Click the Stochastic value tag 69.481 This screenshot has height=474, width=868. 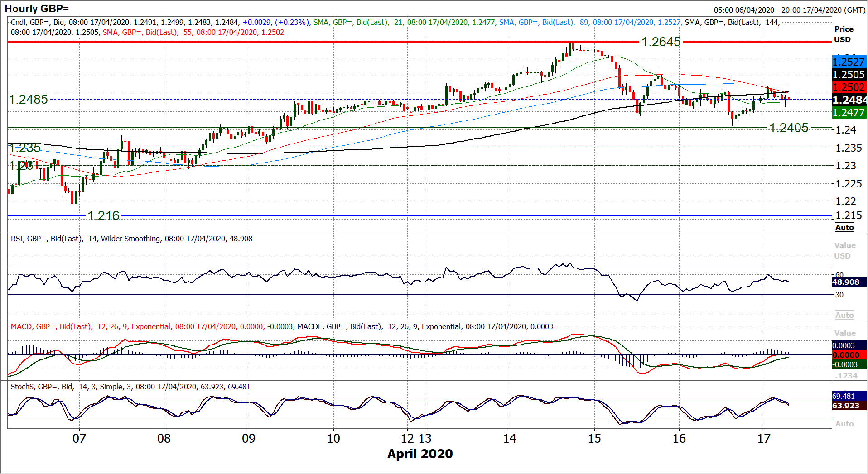pos(849,396)
